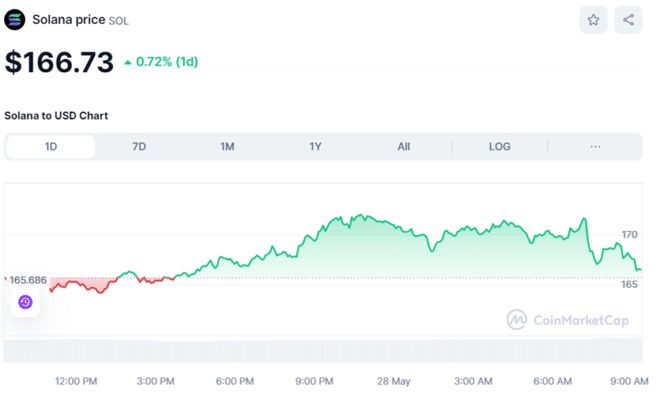Toggle the LOG scale option

[x=500, y=147]
